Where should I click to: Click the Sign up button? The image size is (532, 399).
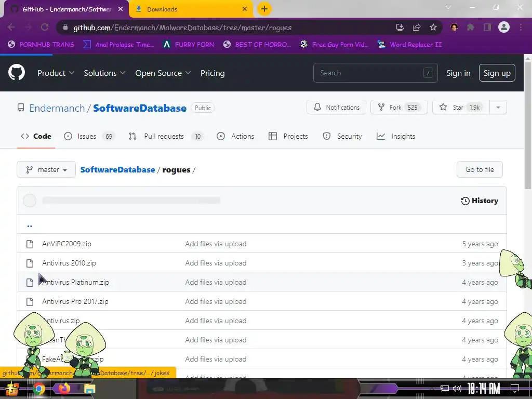click(497, 73)
